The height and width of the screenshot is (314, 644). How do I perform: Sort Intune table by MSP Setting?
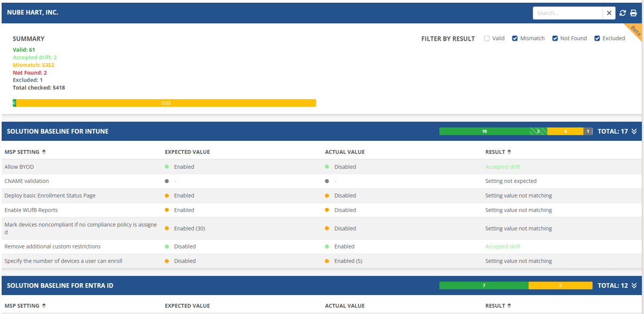(x=44, y=152)
